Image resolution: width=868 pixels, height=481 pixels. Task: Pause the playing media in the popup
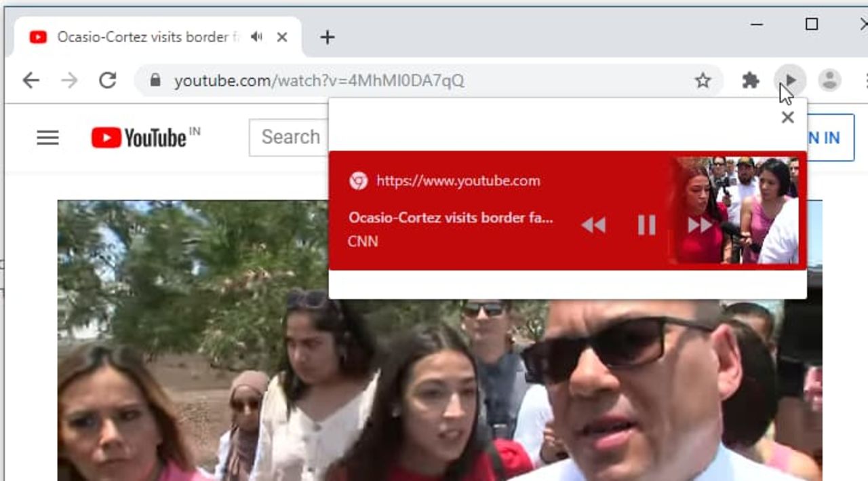(x=646, y=225)
